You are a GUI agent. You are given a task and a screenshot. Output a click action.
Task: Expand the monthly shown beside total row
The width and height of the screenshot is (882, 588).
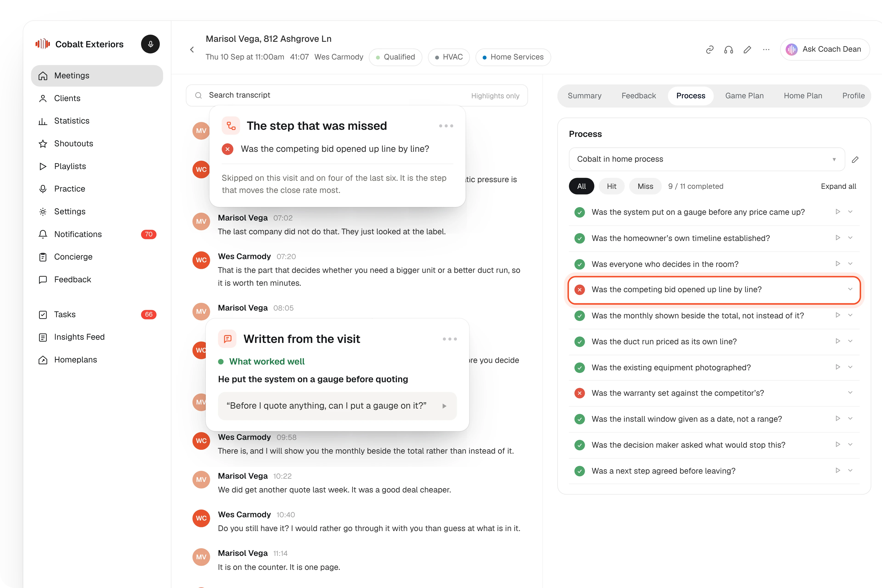(850, 315)
